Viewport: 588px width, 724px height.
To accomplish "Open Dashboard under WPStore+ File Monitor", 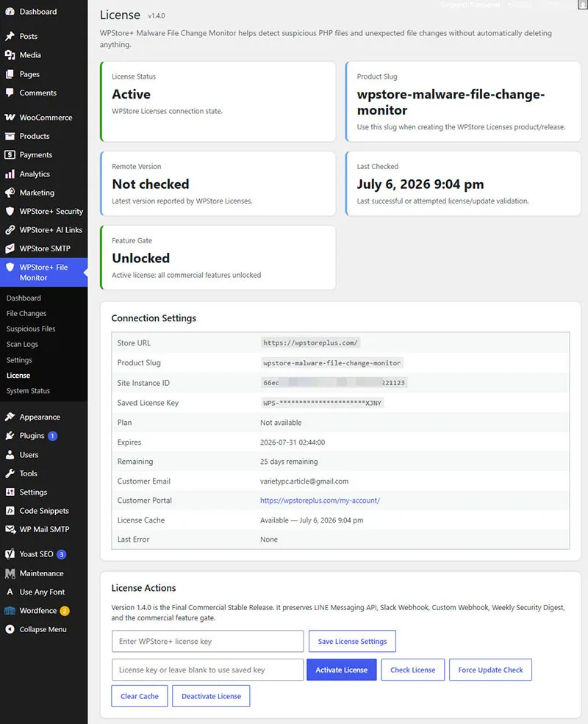I will [x=24, y=298].
